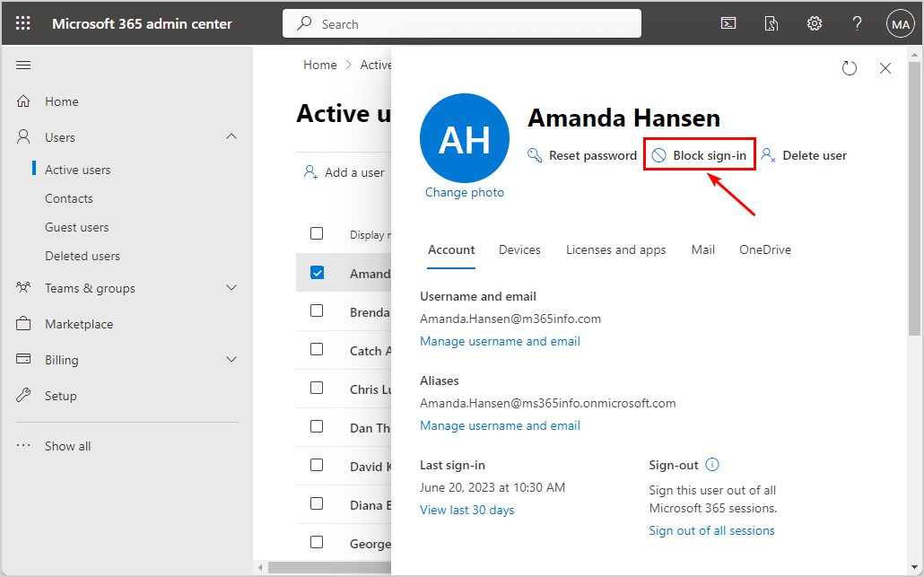This screenshot has height=577, width=924.
Task: Expand the Billing chevron
Action: click(231, 359)
